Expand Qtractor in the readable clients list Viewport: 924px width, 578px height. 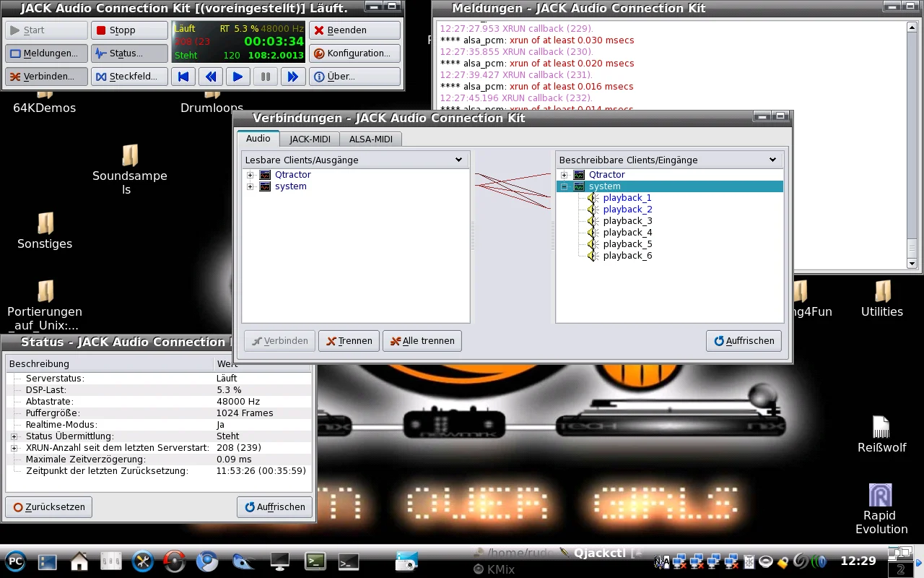click(250, 175)
